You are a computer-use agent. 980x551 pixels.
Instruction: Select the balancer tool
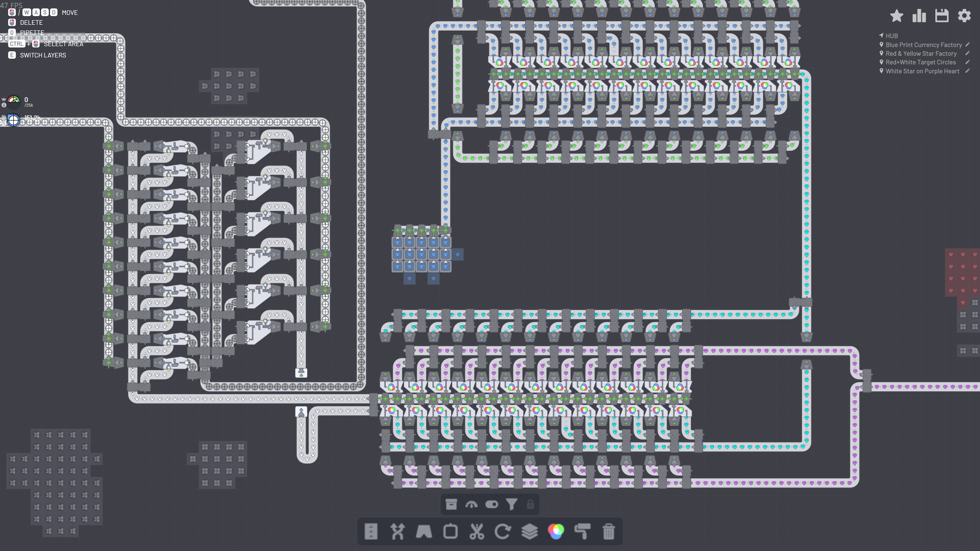[397, 531]
